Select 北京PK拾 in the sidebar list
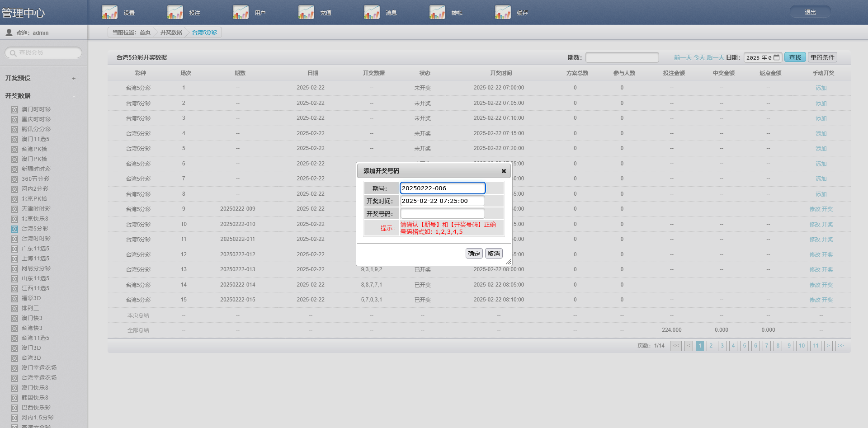Screen dimensions: 868x428 34,199
